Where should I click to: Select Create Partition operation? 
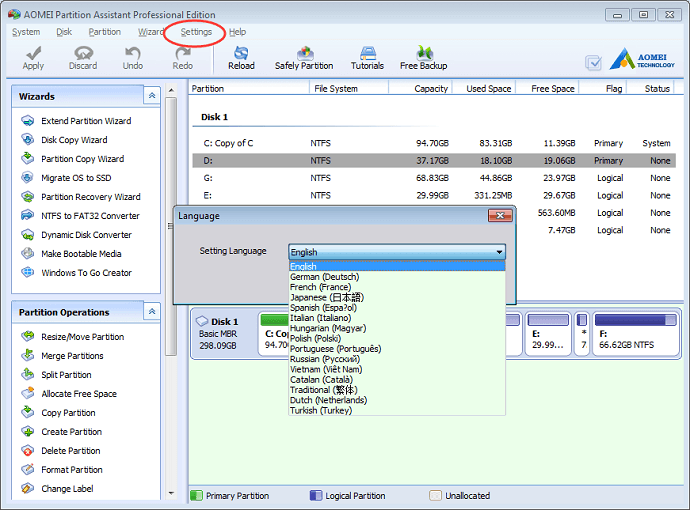pos(72,431)
